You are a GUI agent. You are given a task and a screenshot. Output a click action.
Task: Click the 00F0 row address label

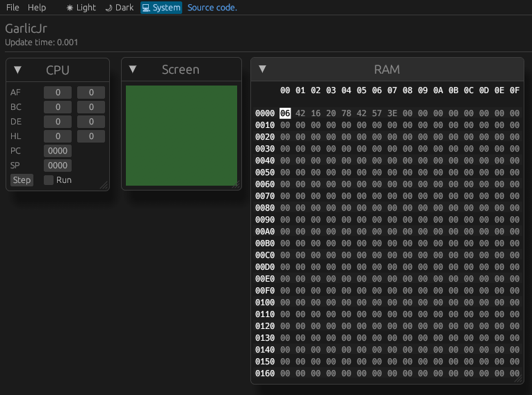tap(265, 291)
